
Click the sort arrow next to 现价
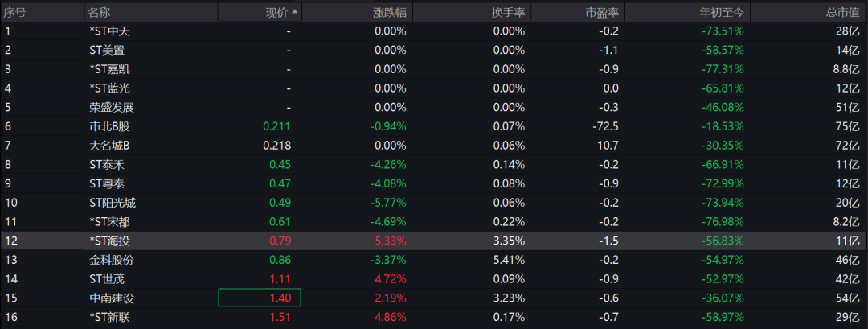[x=294, y=11]
